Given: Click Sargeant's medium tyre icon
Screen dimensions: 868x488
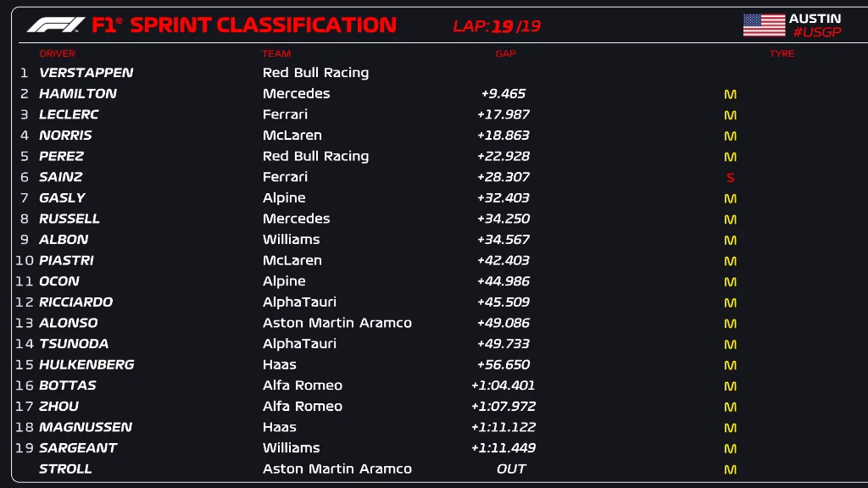Looking at the screenshot, I should point(730,448).
